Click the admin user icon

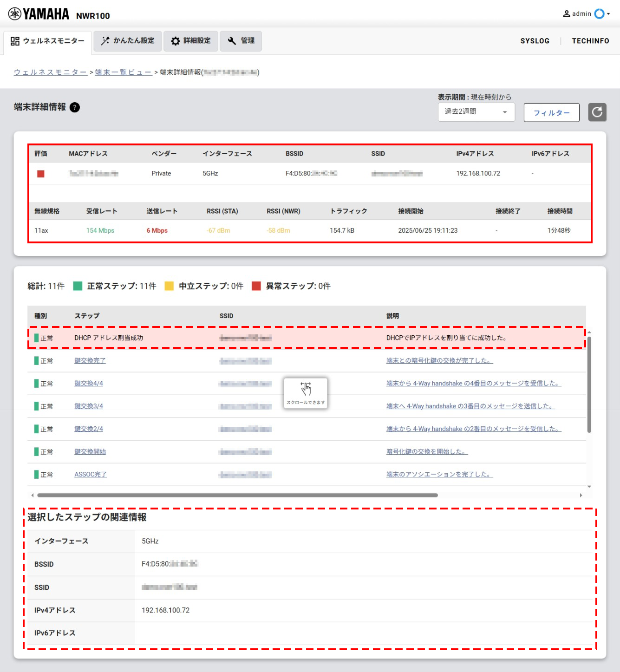(x=567, y=14)
